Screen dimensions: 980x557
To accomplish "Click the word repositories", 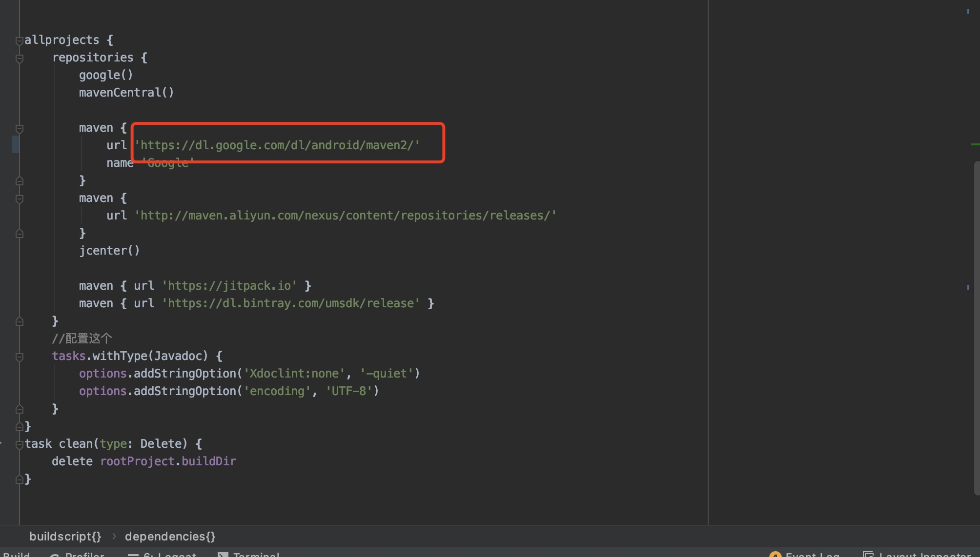I will coord(93,58).
